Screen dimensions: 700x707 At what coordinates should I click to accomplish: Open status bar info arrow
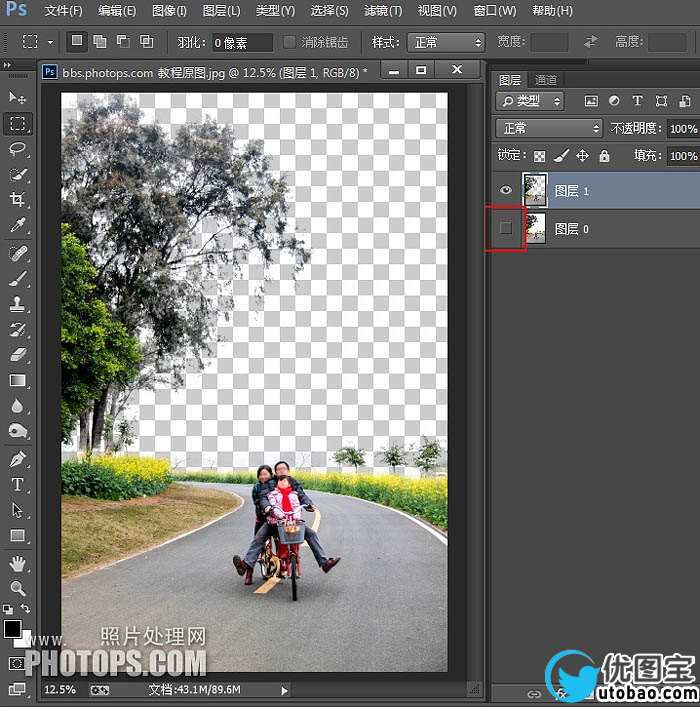coord(284,690)
